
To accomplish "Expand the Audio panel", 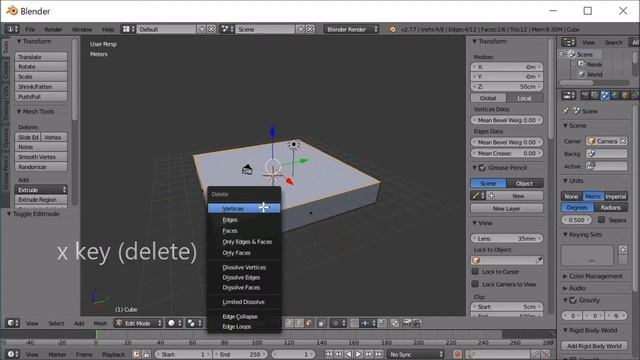I will (x=574, y=288).
